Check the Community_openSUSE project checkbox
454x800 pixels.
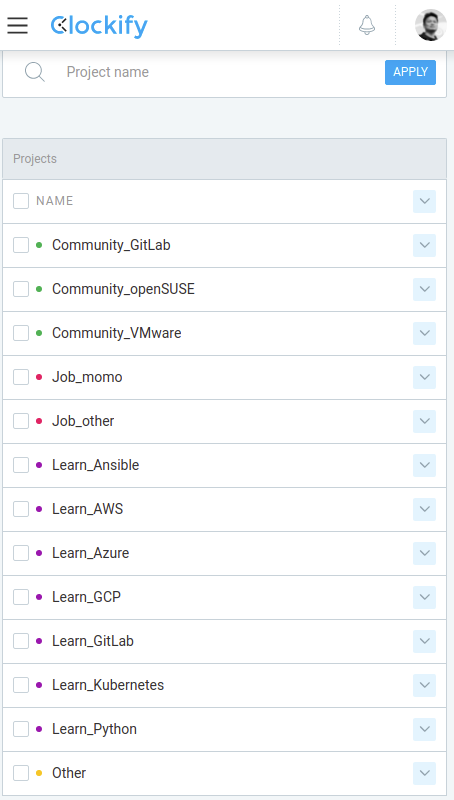(21, 289)
